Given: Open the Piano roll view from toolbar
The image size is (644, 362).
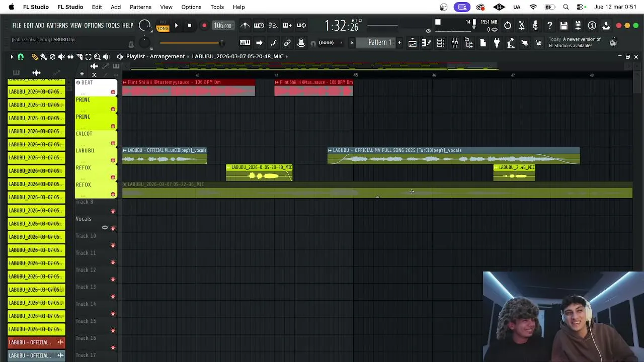Looking at the screenshot, I should 426,43.
